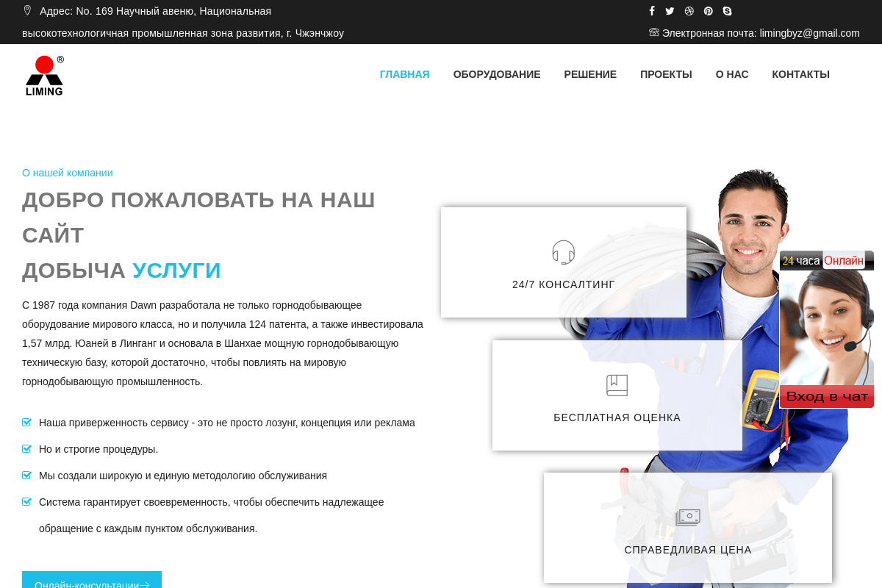Open the Решение menu item

(589, 74)
